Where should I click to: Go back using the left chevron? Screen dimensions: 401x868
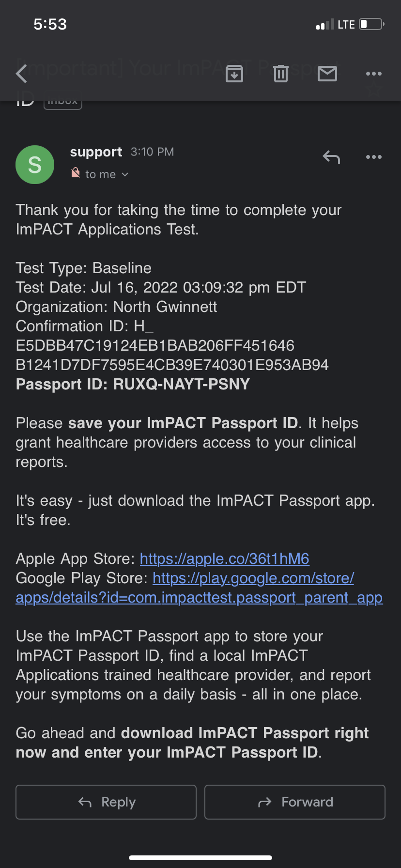tap(21, 74)
